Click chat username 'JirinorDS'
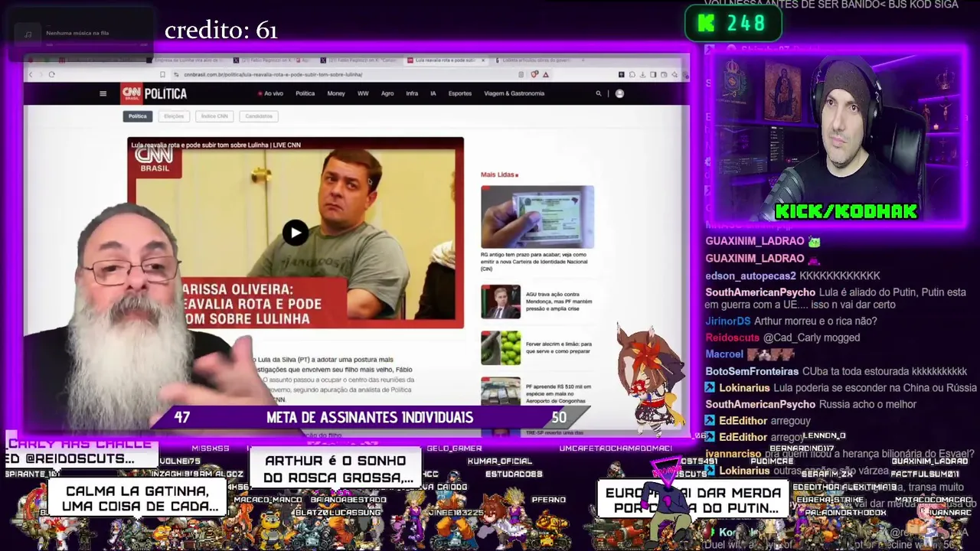The image size is (980, 551). click(728, 321)
